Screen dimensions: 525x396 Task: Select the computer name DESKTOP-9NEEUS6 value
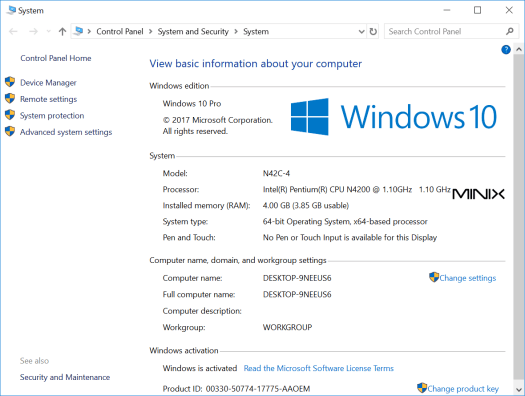coord(297,278)
